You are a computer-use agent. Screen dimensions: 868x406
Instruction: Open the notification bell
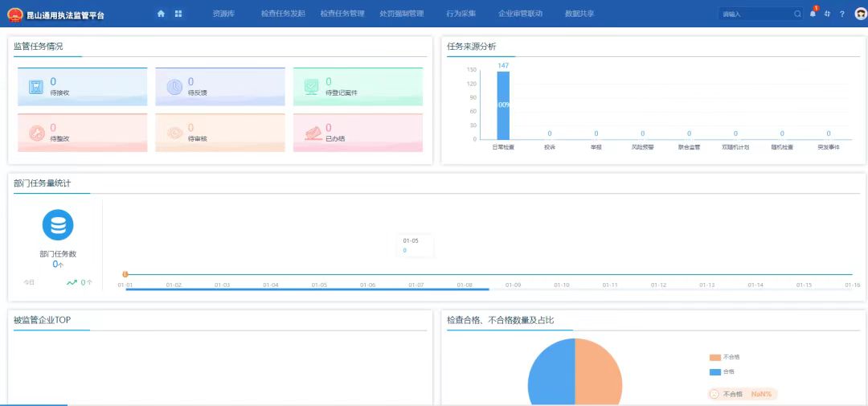[x=813, y=14]
